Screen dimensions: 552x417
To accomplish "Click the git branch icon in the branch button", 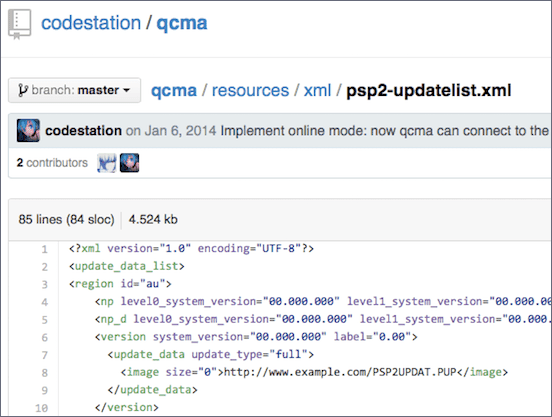I will pyautogui.click(x=23, y=90).
